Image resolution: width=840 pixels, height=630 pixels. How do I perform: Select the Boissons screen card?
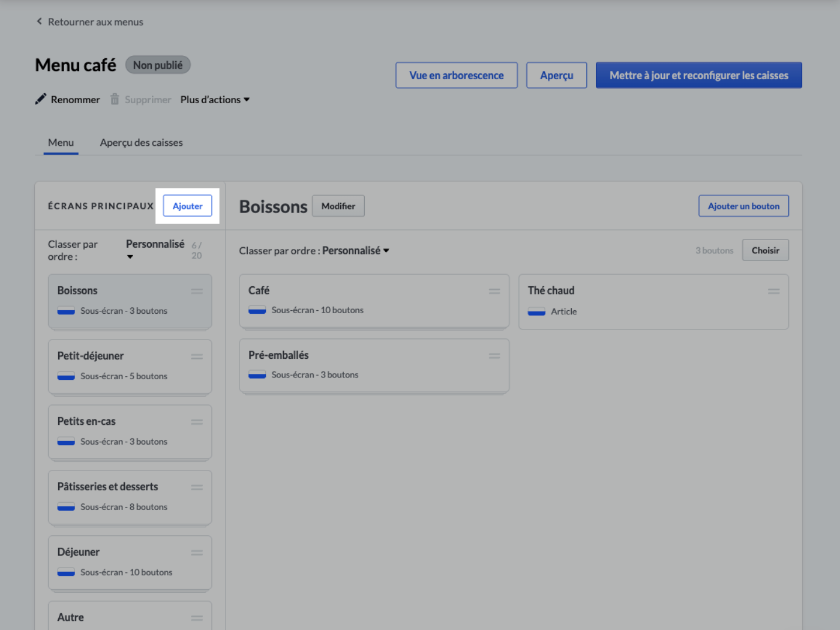pyautogui.click(x=130, y=301)
